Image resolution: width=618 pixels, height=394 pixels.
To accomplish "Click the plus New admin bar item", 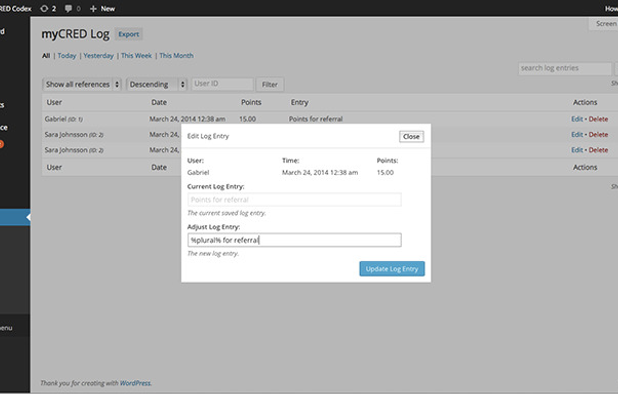I will coord(102,9).
